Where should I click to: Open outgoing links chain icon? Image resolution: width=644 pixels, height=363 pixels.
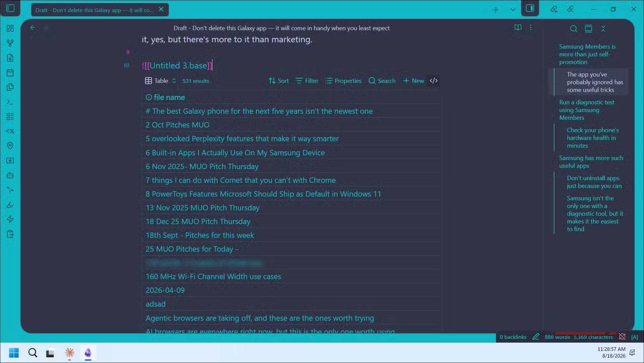tap(570, 9)
